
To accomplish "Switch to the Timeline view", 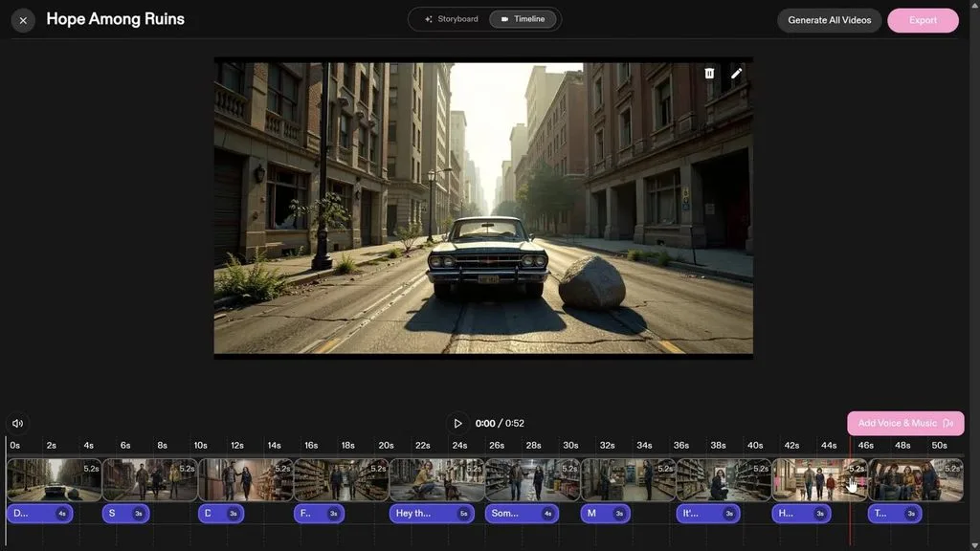I will [523, 19].
